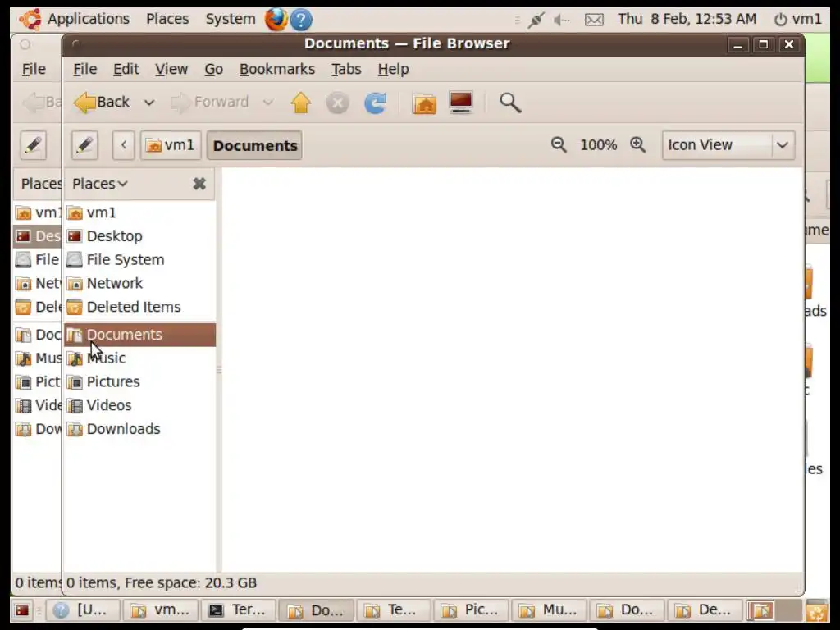Click the Trash icon in bottom panel
This screenshot has width=840, height=630.
point(816,611)
